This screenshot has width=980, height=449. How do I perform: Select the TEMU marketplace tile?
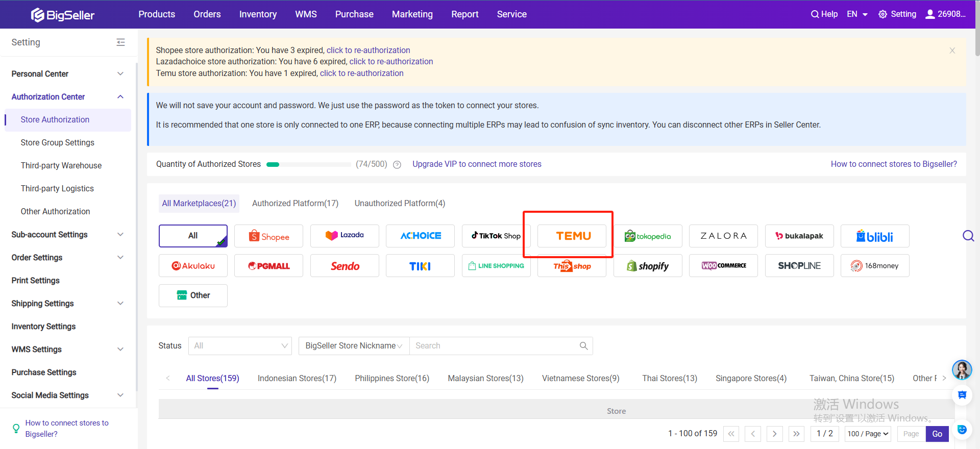(572, 236)
